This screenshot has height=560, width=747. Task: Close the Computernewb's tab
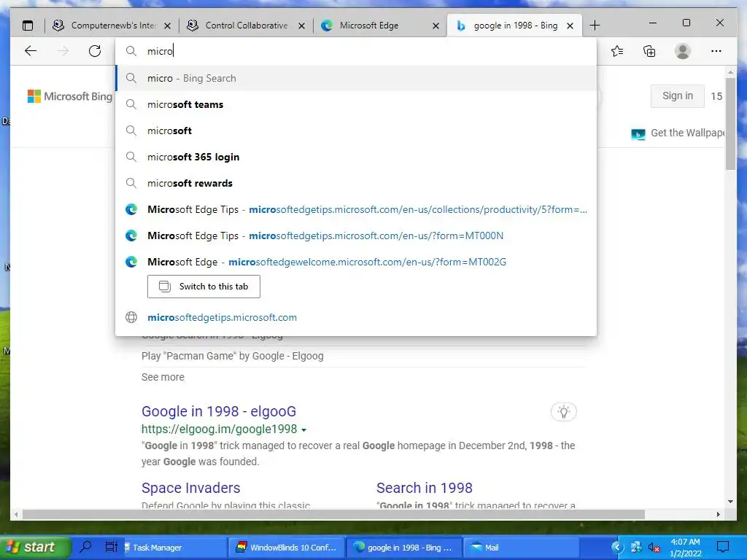pyautogui.click(x=167, y=26)
